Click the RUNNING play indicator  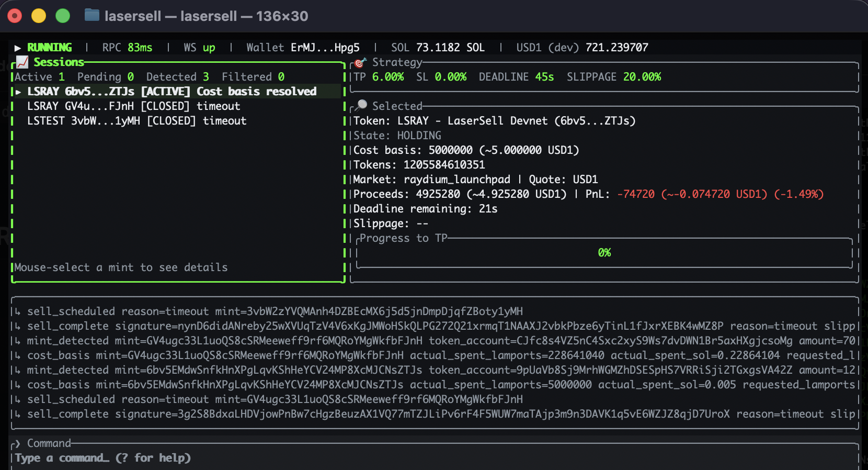coord(18,48)
